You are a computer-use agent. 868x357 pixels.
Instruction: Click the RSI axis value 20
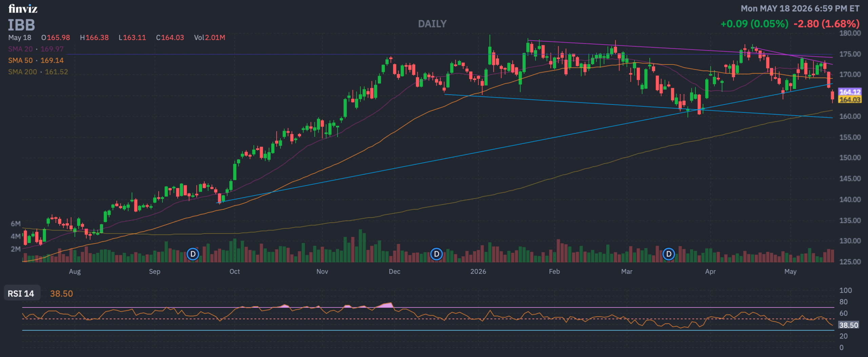[844, 336]
